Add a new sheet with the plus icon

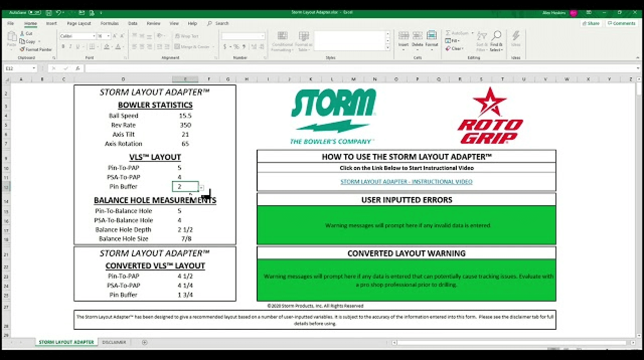pos(145,342)
